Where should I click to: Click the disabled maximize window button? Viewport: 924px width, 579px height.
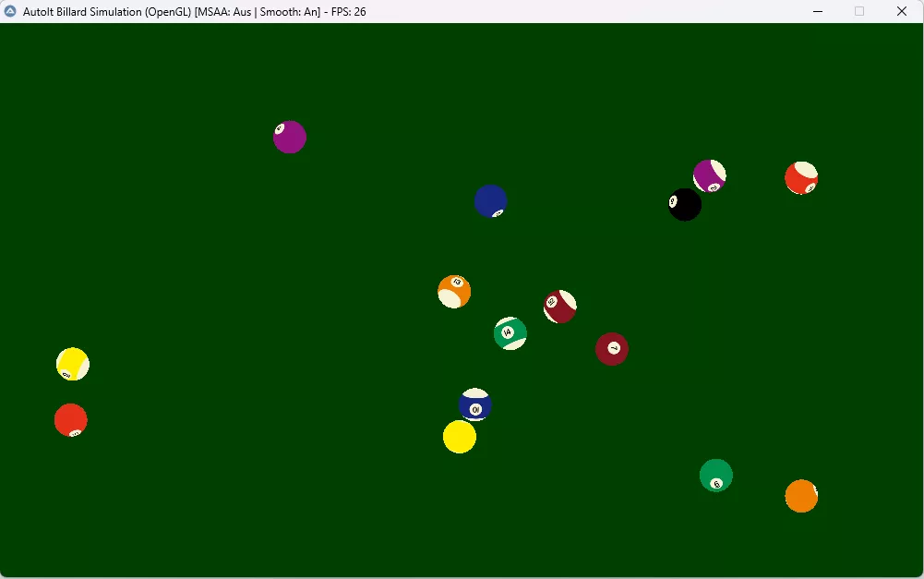[859, 11]
